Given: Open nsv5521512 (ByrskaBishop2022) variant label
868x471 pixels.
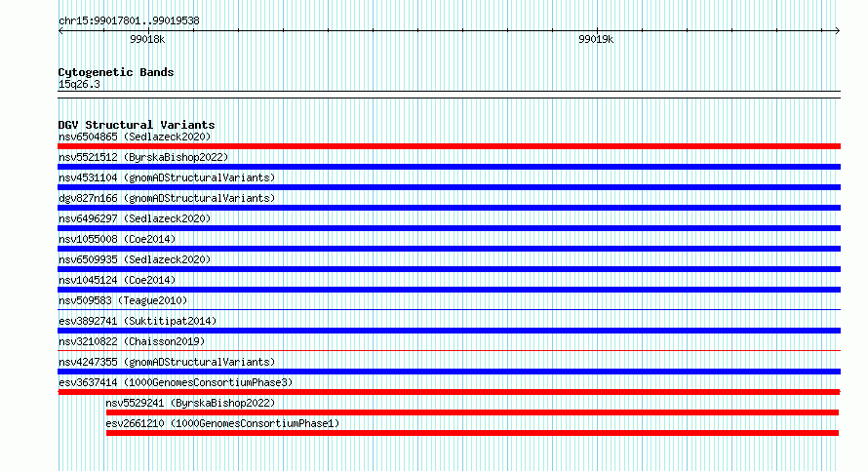Looking at the screenshot, I should (x=143, y=157).
